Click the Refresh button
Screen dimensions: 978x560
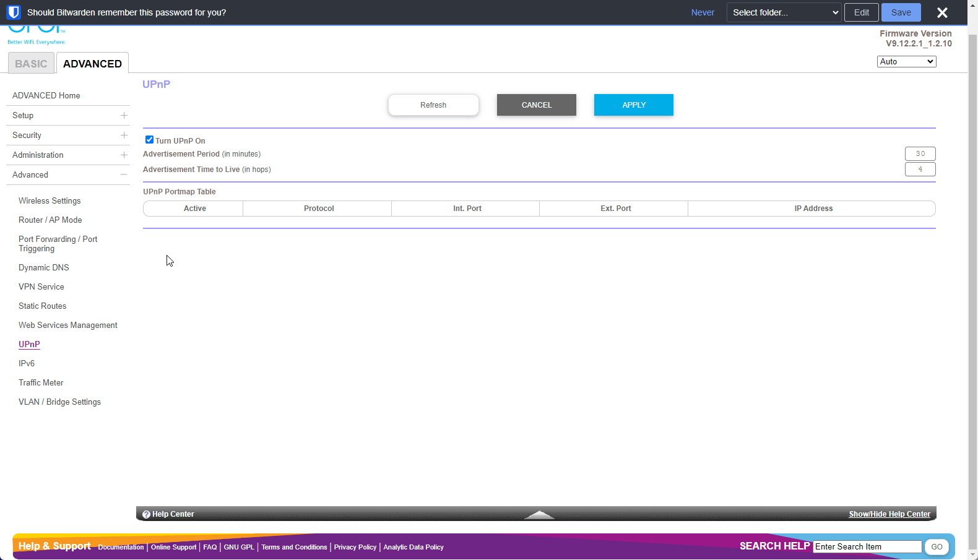pos(433,105)
